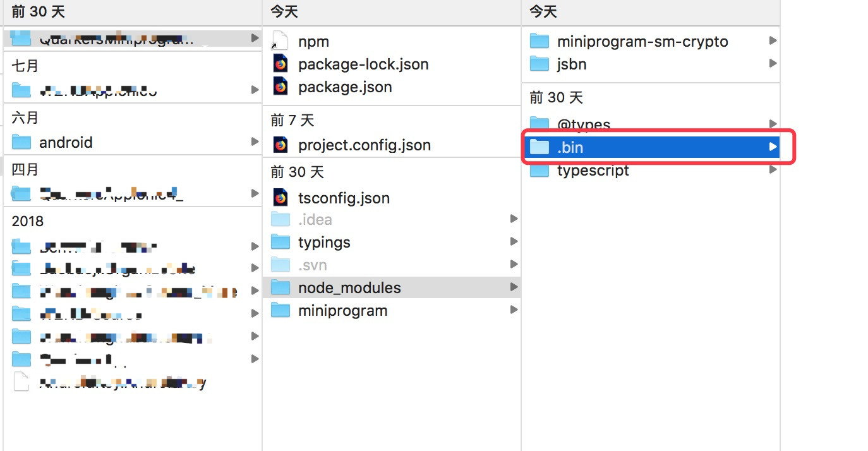Click the typescript folder icon
The height and width of the screenshot is (451, 868).
539,170
